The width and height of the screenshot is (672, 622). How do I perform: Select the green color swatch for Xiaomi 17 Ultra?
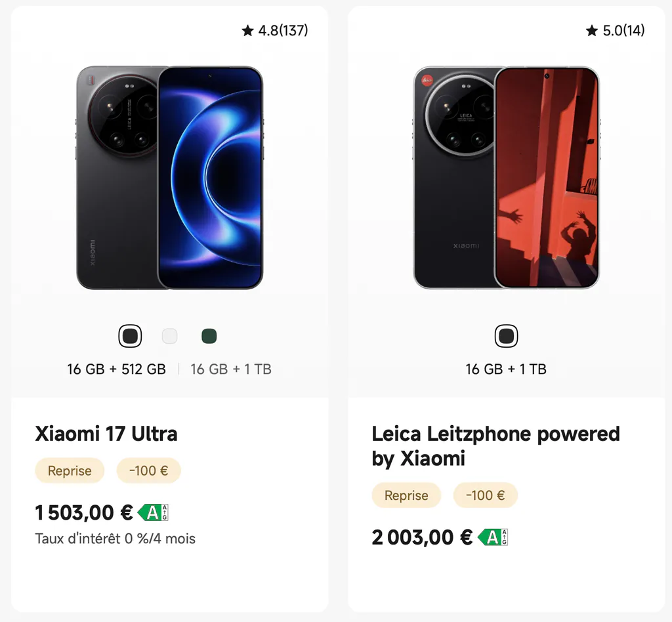point(209,337)
